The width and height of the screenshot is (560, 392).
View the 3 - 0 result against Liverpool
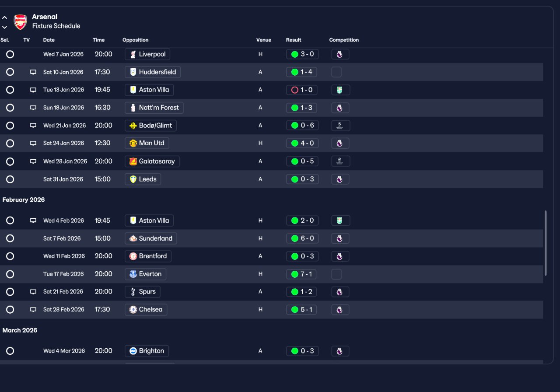click(x=302, y=54)
